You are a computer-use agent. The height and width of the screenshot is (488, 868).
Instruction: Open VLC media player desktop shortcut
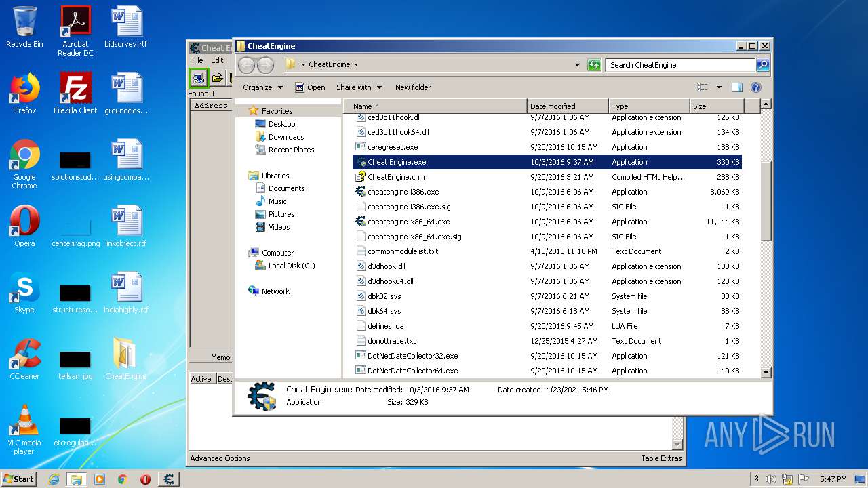(x=24, y=430)
